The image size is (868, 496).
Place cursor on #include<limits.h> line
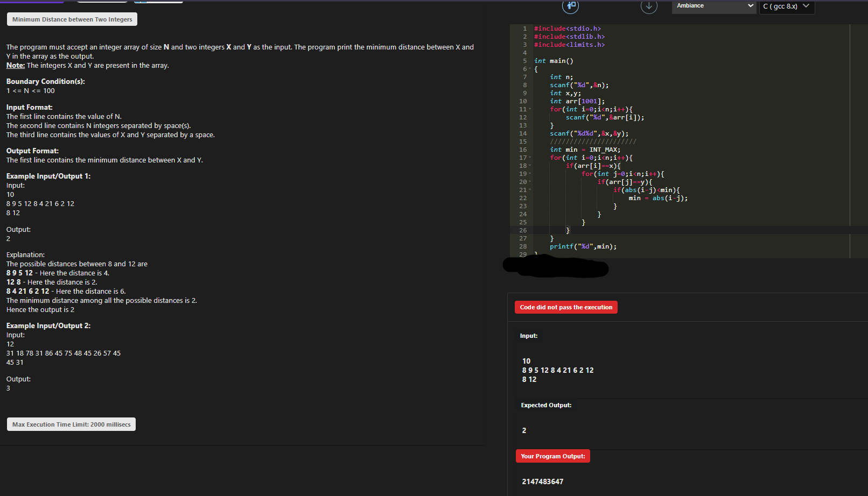click(569, 45)
